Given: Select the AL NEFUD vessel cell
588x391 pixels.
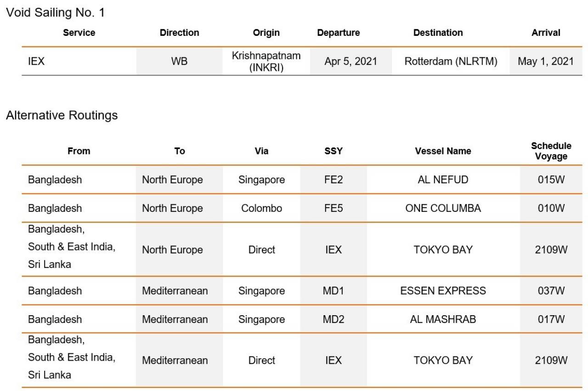Looking at the screenshot, I should point(443,180).
